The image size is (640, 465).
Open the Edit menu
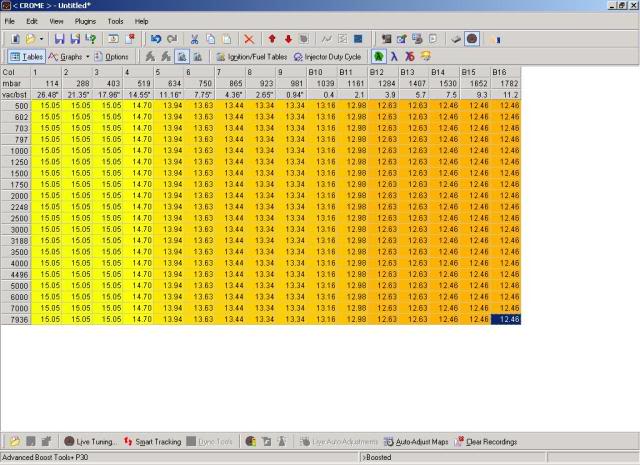[x=32, y=21]
